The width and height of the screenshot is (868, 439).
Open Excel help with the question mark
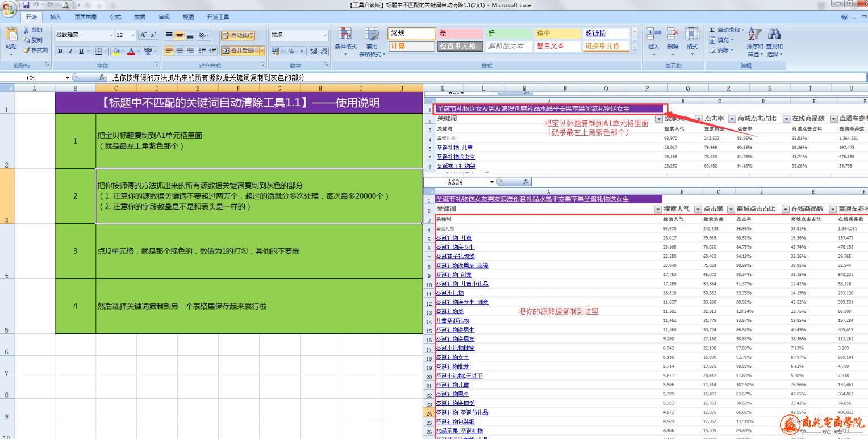845,17
